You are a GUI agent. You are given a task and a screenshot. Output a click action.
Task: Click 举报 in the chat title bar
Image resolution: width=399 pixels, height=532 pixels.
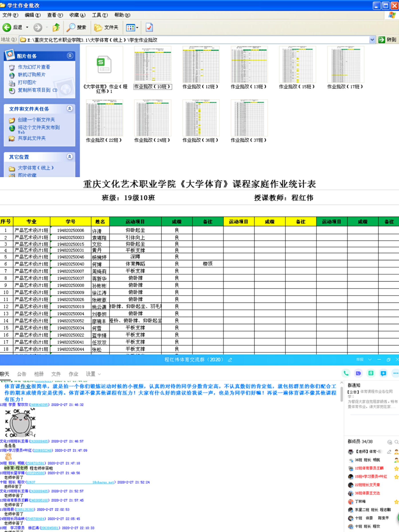tap(360, 360)
